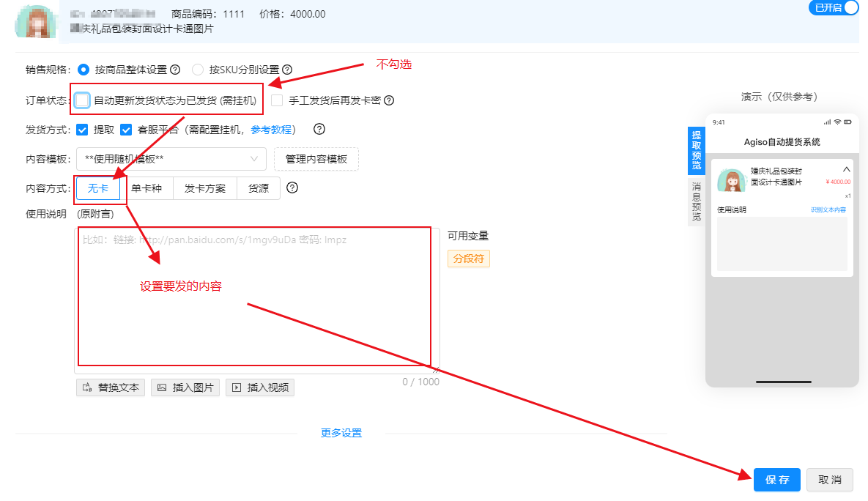Click help icon beside 按SKU分别设置
This screenshot has width=868, height=501.
[286, 70]
